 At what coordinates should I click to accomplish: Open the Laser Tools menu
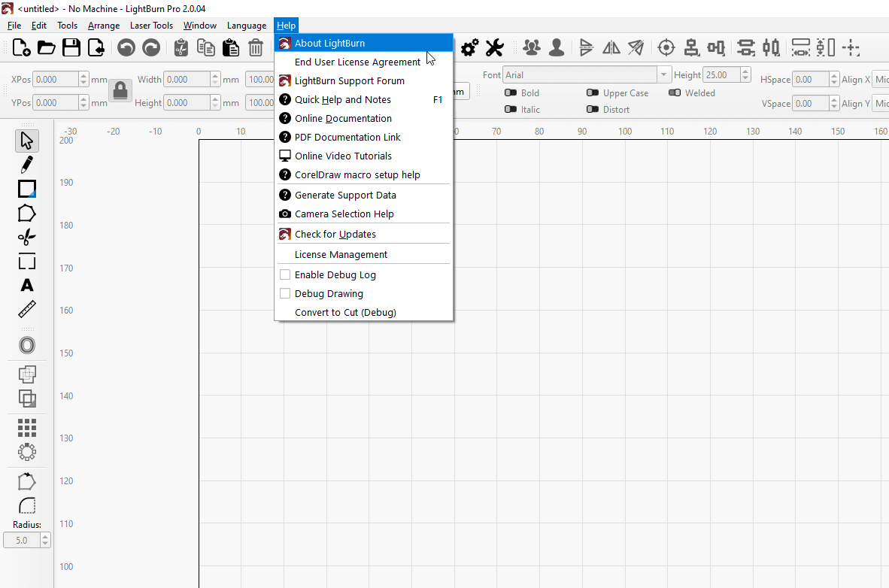pyautogui.click(x=151, y=26)
